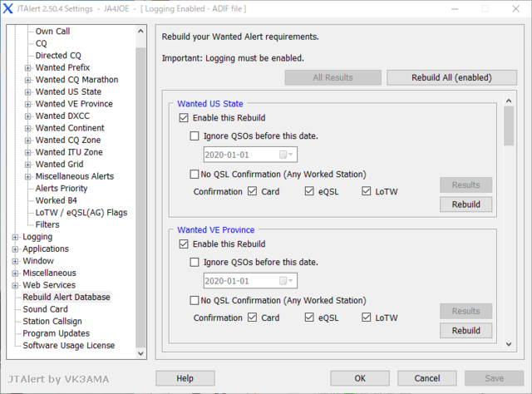Image resolution: width=532 pixels, height=394 pixels.
Task: Toggle Ignore QSOs before date for US State
Action: tap(195, 136)
